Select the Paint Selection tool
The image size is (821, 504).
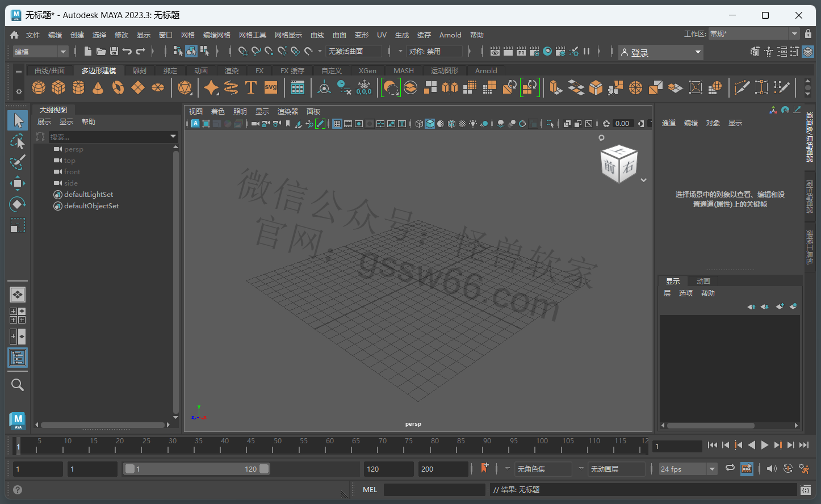pos(18,162)
